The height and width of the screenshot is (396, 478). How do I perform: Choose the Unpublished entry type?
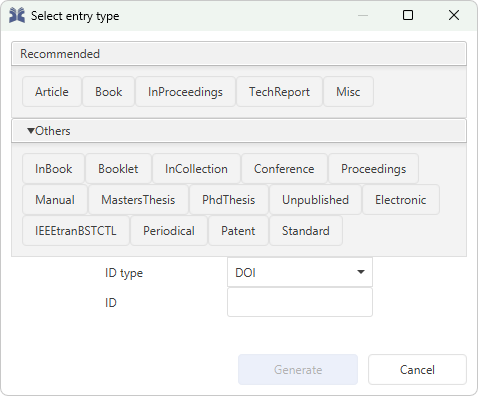(315, 200)
